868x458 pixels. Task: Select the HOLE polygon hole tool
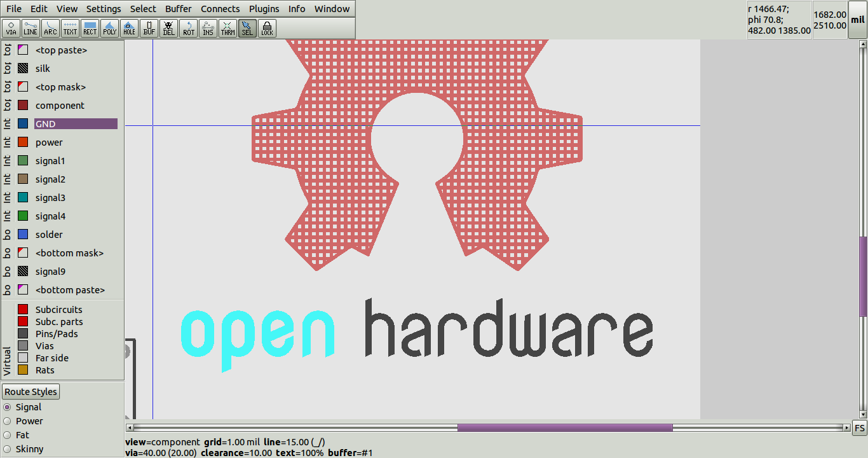[x=129, y=29]
